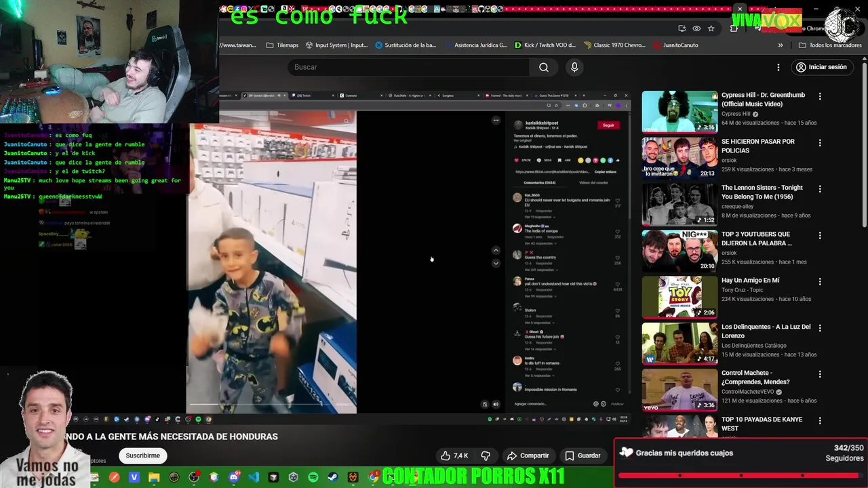This screenshot has width=868, height=488.
Task: Open options for SE HICIERON PASAR POR POLICIAS
Action: coord(820,143)
